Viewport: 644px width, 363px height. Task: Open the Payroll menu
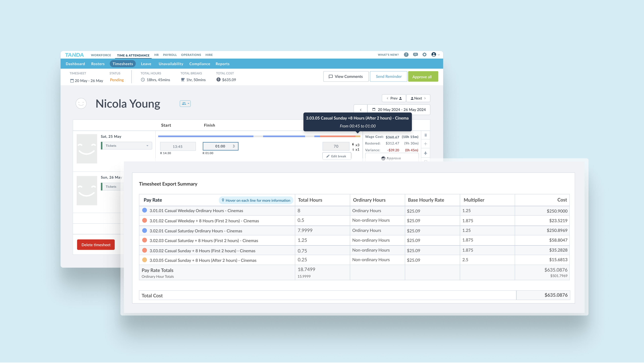170,55
